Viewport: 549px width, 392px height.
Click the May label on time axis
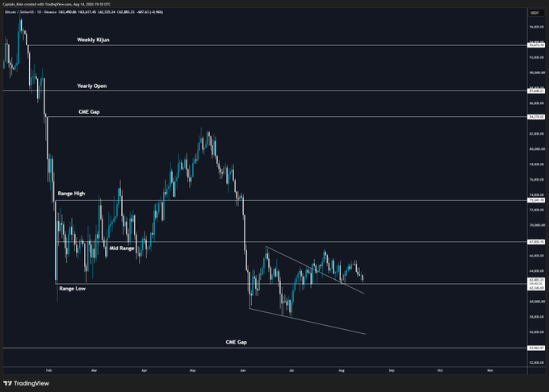click(x=193, y=370)
